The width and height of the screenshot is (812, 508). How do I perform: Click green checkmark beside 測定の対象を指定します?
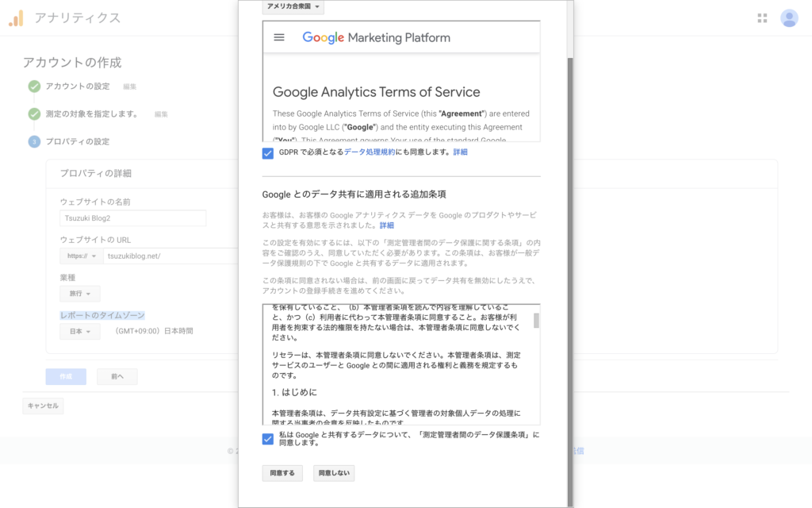pos(34,114)
